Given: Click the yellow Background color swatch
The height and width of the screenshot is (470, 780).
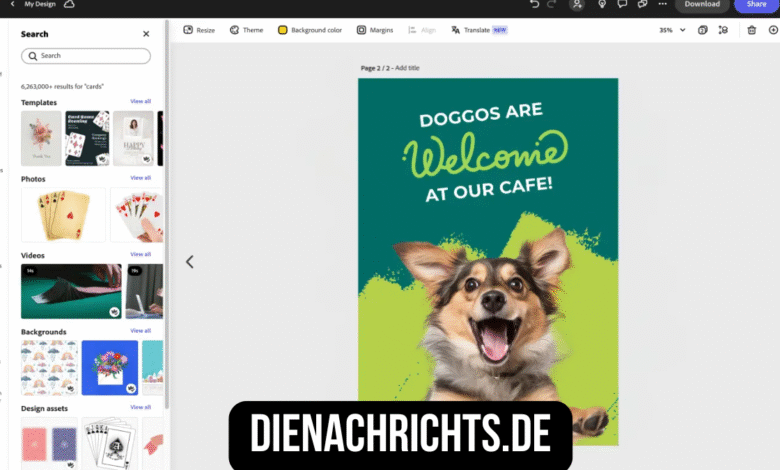Looking at the screenshot, I should click(283, 30).
